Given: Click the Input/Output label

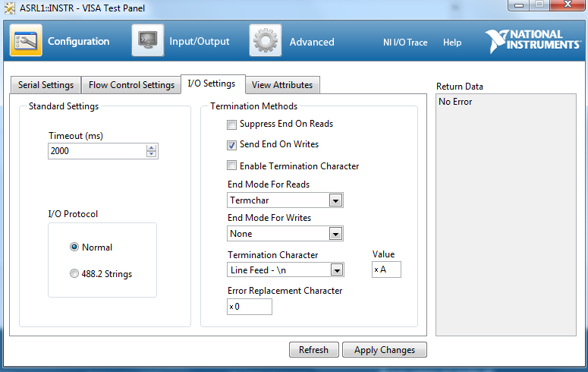Looking at the screenshot, I should (x=199, y=41).
